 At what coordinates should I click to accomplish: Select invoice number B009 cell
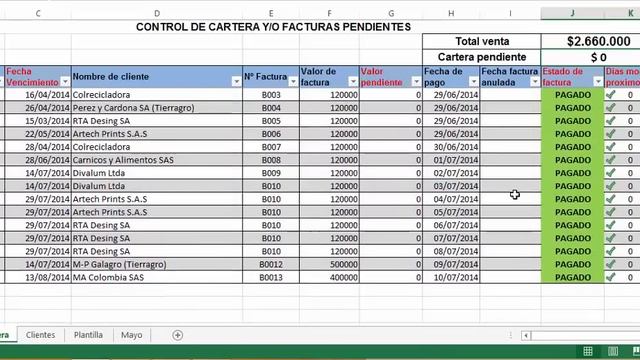point(271,173)
